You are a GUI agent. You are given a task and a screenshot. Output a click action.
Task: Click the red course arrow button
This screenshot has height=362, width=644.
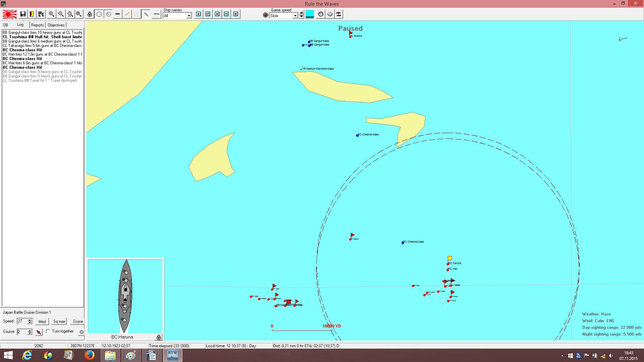coord(39,332)
